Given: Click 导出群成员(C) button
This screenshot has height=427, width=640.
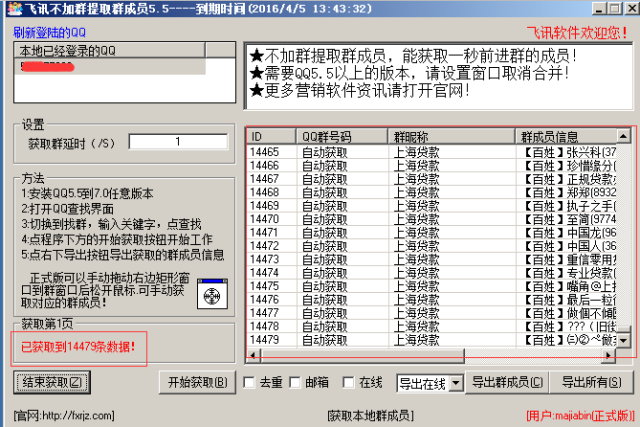Looking at the screenshot, I should click(507, 383).
